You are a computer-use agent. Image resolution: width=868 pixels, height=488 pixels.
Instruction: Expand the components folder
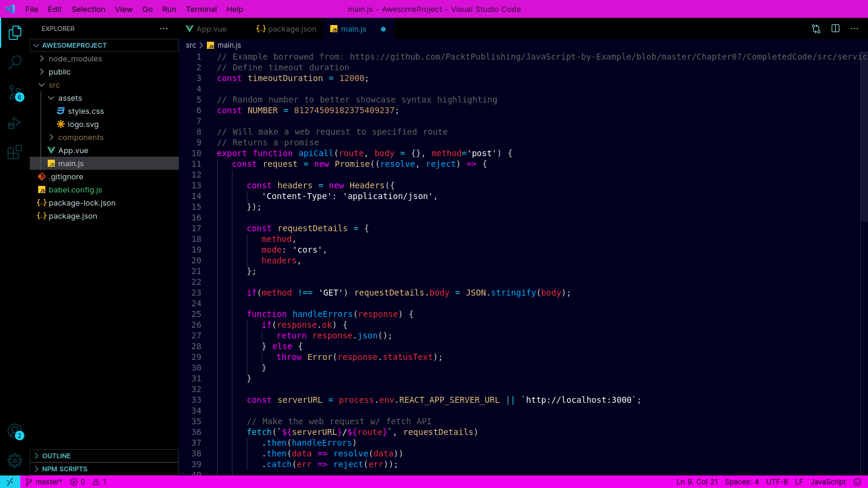click(104, 137)
